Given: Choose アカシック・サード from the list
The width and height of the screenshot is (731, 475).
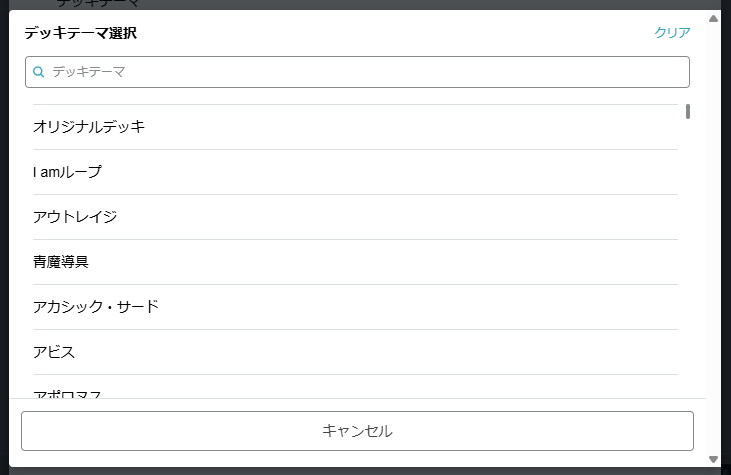Looking at the screenshot, I should (x=96, y=307).
